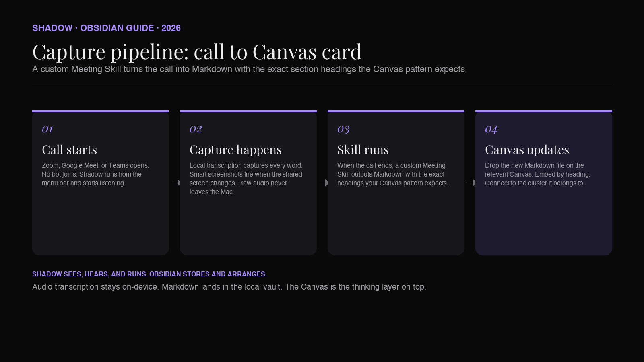The image size is (644, 362).
Task: Click the text 'When the call ends, a custom Meeting'
Action: (x=391, y=165)
